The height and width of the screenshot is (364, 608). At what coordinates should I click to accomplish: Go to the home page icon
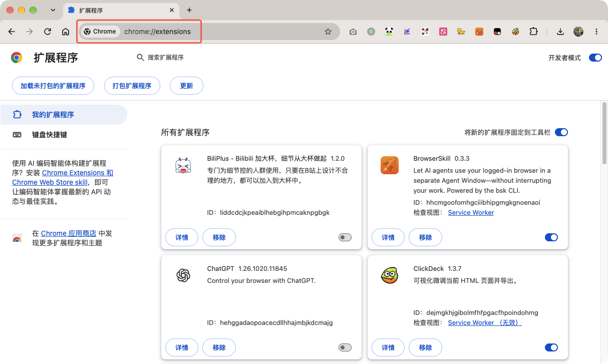(66, 32)
